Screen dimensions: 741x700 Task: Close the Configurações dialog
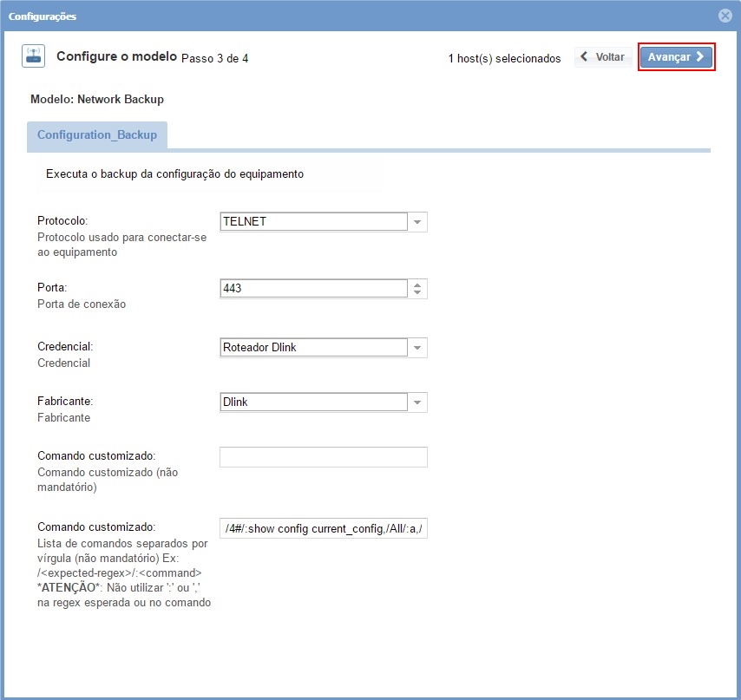725,16
